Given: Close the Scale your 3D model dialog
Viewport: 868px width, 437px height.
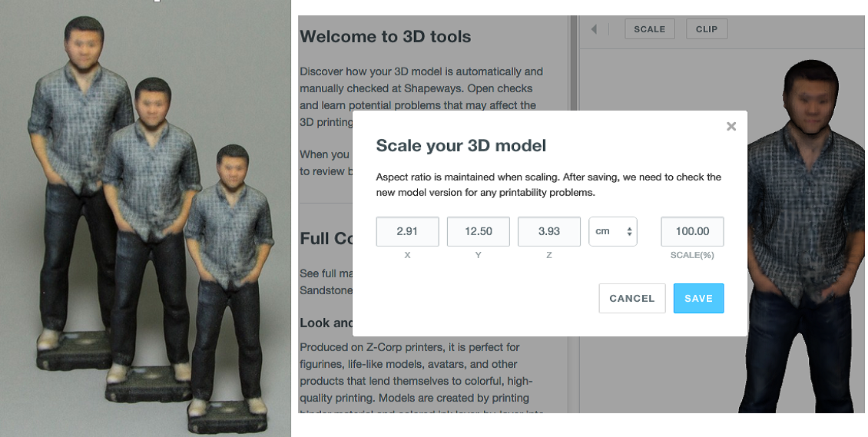Looking at the screenshot, I should (x=731, y=127).
